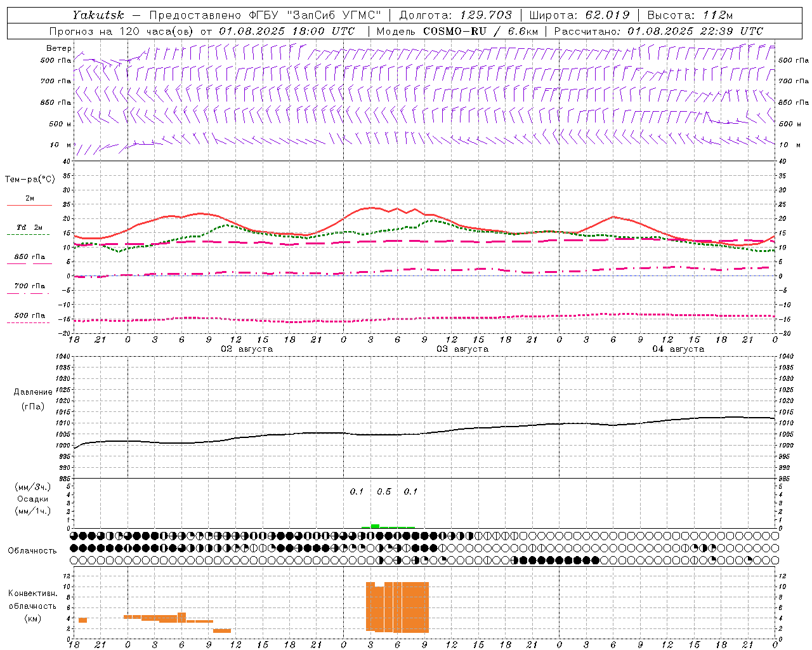
Task: Click the Высота: 112м value
Action: point(690,15)
